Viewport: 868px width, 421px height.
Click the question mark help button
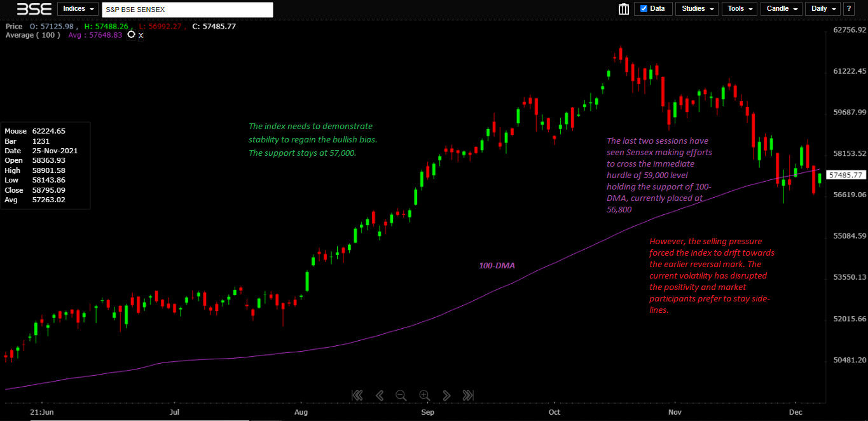pyautogui.click(x=848, y=9)
